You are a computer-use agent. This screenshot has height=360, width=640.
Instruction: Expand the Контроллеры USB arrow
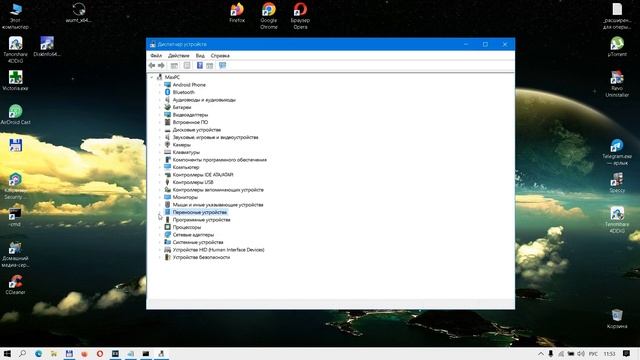[x=160, y=182]
